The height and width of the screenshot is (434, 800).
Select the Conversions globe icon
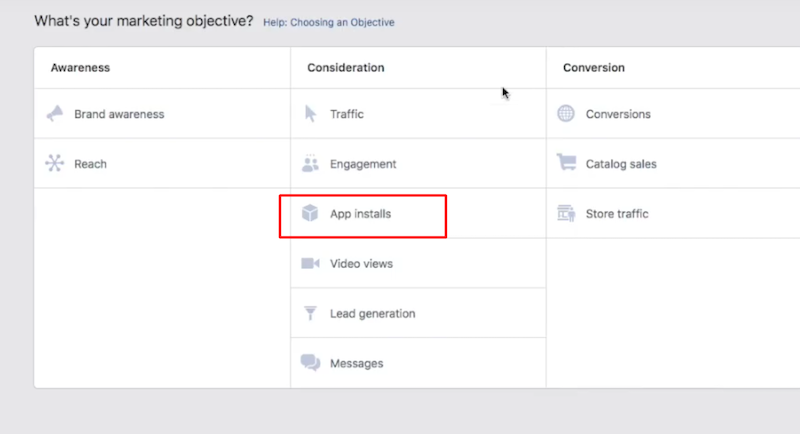(566, 114)
